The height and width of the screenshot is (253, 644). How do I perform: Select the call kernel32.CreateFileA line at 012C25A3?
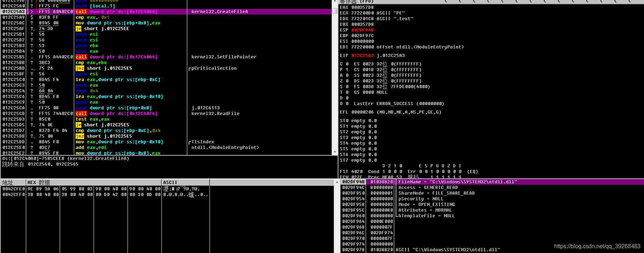[x=166, y=12]
